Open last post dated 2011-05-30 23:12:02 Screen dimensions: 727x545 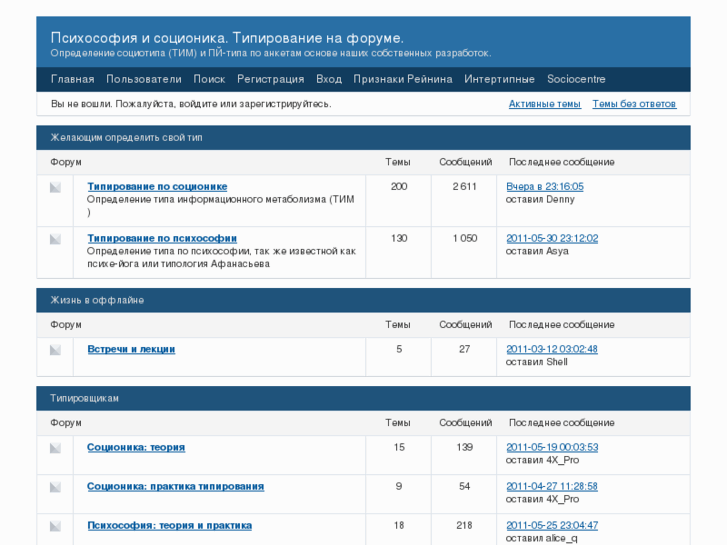(552, 238)
